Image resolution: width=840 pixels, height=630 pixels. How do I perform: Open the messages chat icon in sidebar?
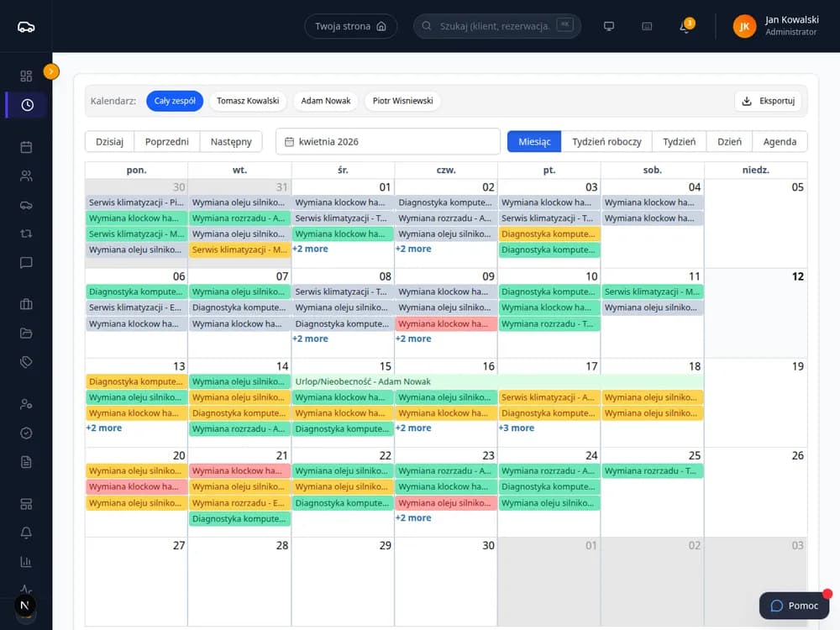click(x=26, y=262)
